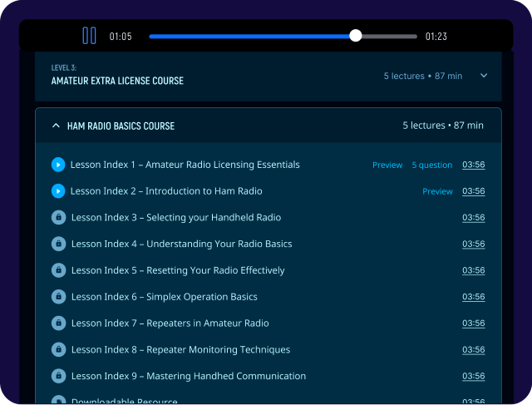The height and width of the screenshot is (405, 532).
Task: Click the Ham Radio Basics Course heading
Action: (x=121, y=126)
